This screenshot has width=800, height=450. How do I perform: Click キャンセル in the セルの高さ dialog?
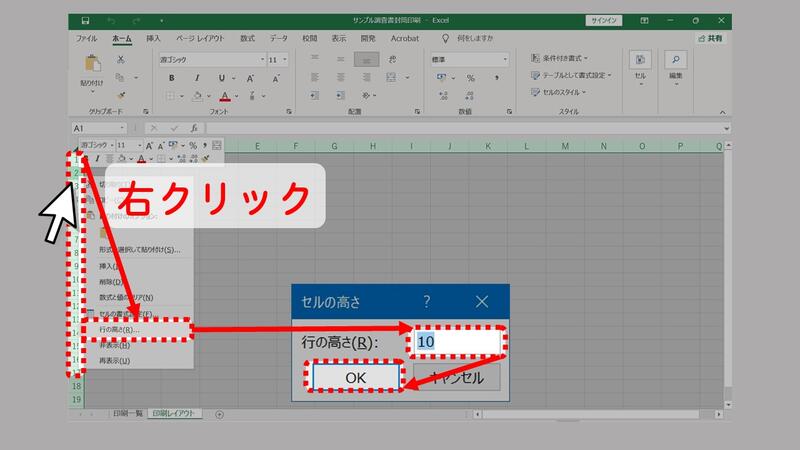pyautogui.click(x=457, y=378)
